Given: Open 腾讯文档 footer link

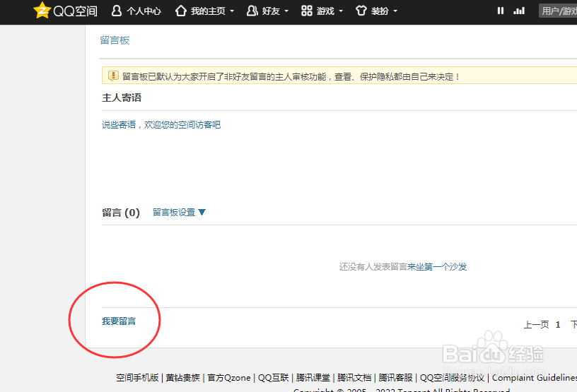Looking at the screenshot, I should point(354,378).
